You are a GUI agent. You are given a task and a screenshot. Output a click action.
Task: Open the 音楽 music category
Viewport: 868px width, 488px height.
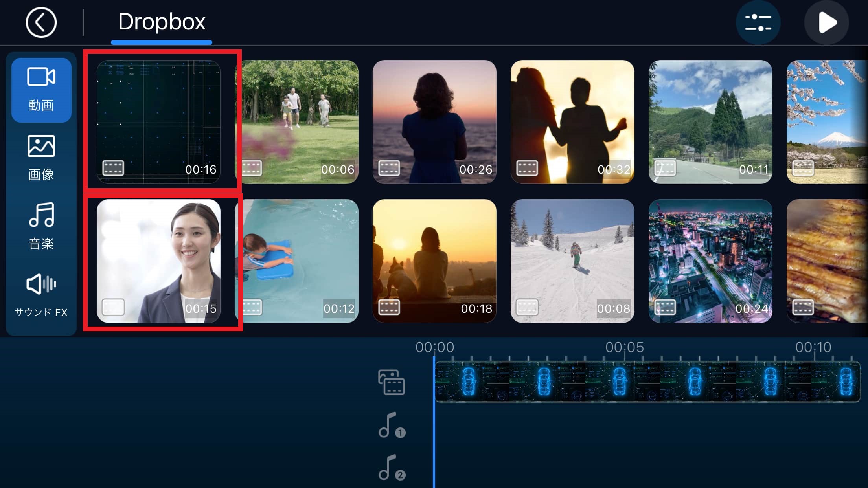(41, 226)
